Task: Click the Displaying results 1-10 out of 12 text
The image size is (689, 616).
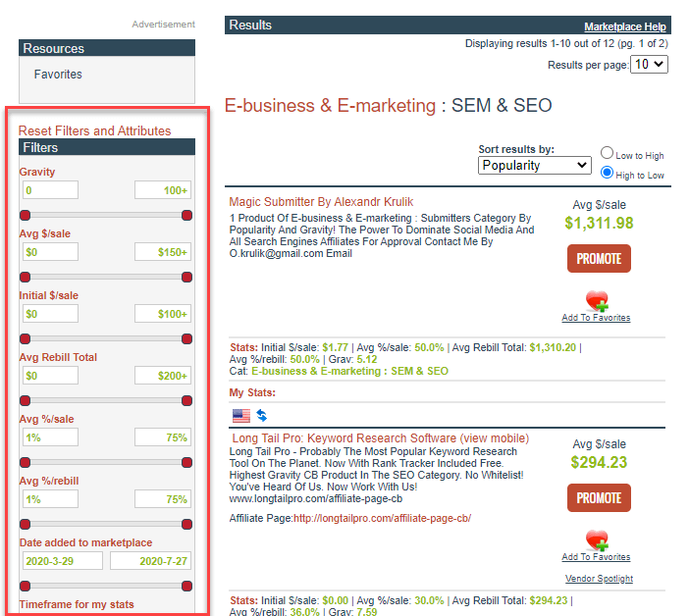Action: click(566, 43)
